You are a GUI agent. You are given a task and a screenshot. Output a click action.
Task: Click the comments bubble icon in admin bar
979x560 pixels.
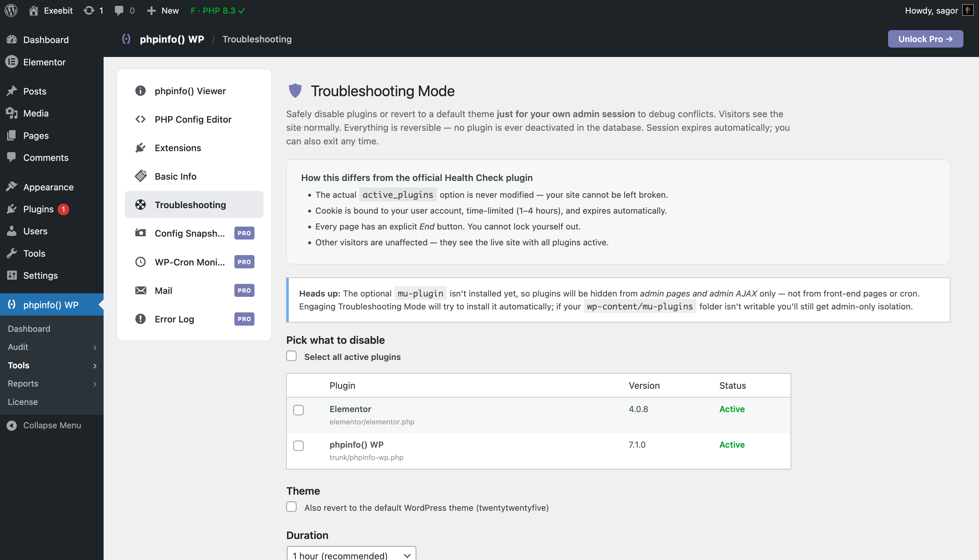pyautogui.click(x=119, y=10)
